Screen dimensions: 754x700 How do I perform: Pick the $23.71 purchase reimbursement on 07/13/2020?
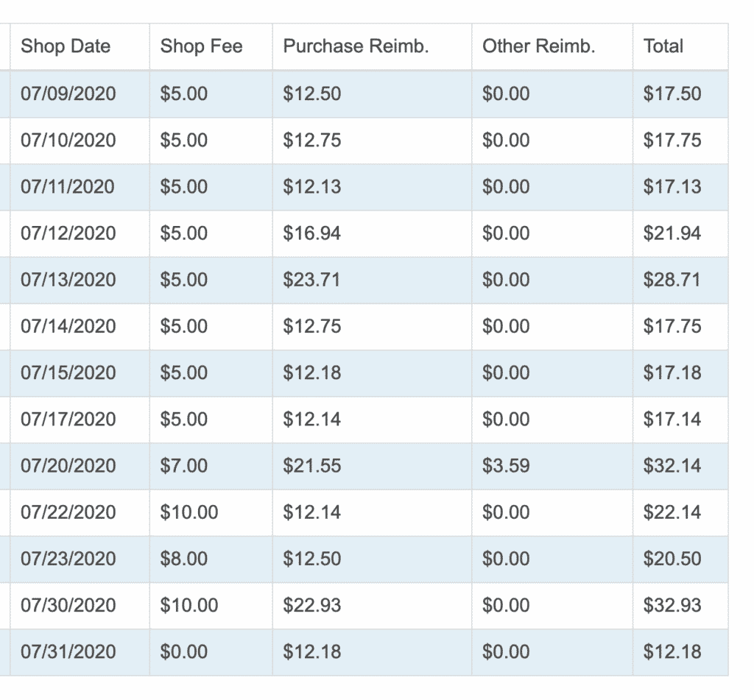[311, 280]
